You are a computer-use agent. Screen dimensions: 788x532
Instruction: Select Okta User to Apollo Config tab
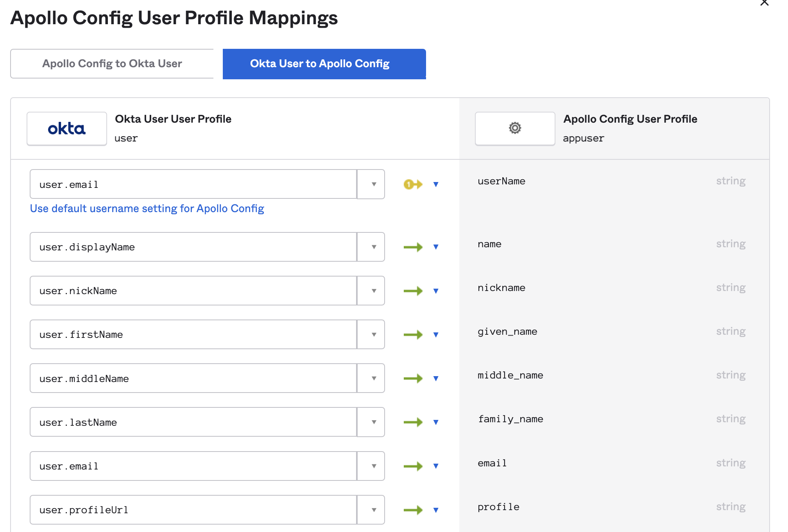click(x=324, y=64)
